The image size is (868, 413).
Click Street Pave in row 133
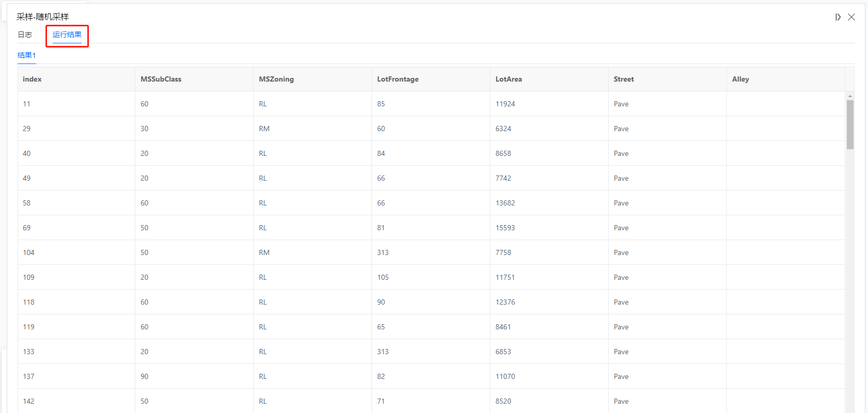[x=621, y=352]
